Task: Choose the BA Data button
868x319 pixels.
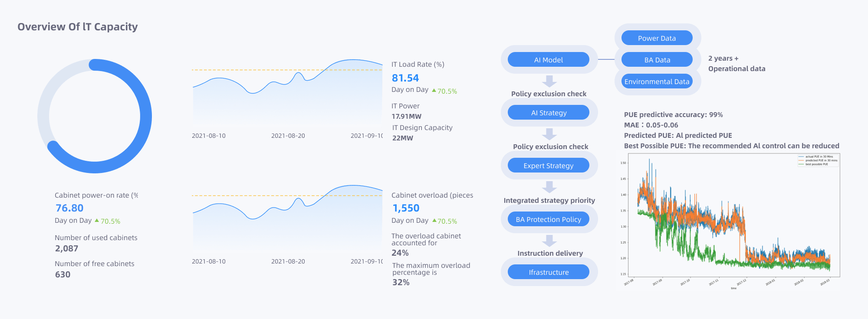Action: tap(657, 60)
